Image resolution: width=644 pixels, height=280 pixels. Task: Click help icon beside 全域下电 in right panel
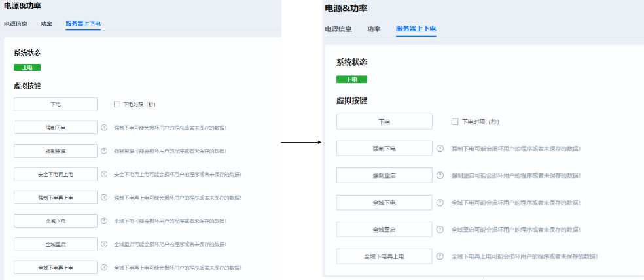(440, 203)
